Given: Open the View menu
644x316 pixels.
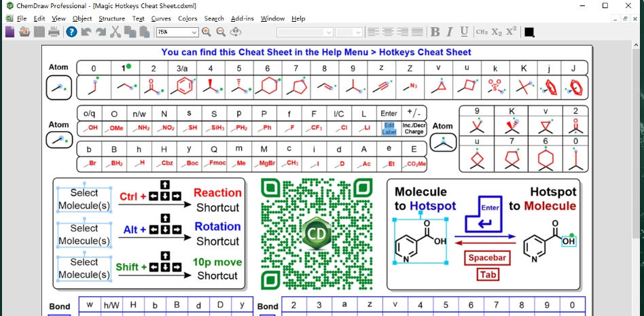Looking at the screenshot, I should point(58,18).
